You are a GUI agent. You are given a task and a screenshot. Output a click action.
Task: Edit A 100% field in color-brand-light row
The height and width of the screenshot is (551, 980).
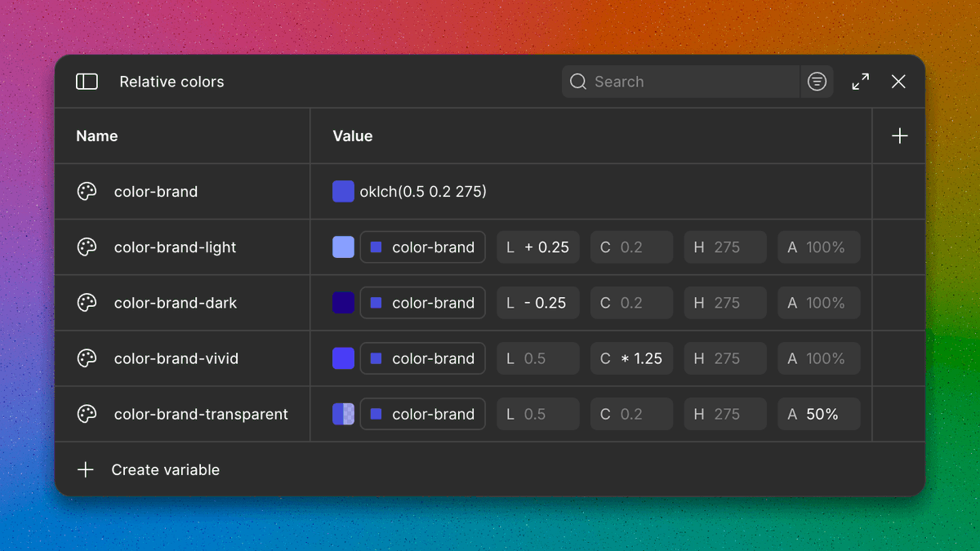(x=819, y=247)
